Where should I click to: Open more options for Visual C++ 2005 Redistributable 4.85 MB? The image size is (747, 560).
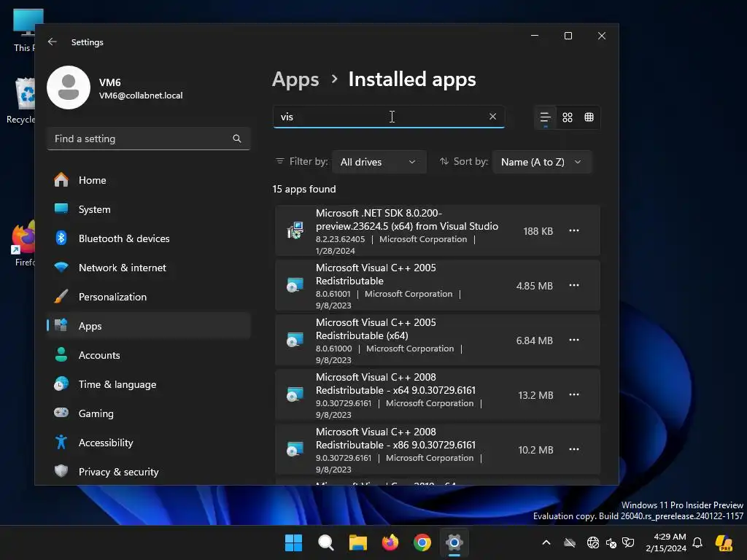click(x=574, y=286)
